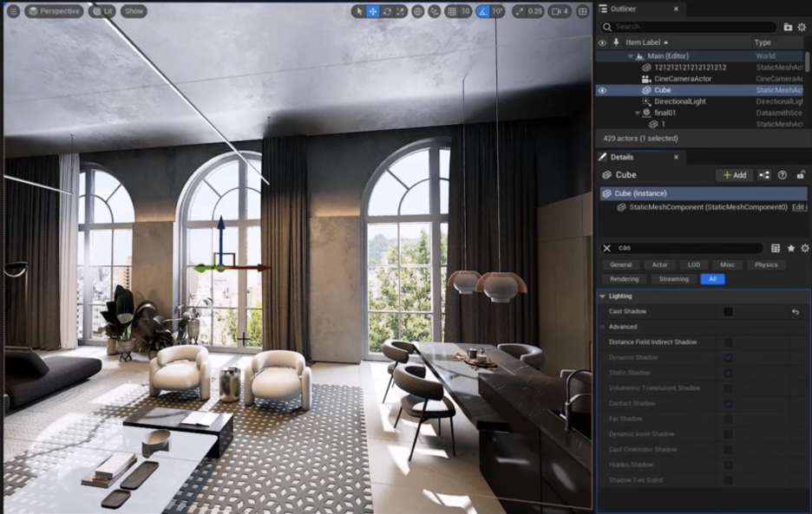This screenshot has height=514, width=812.
Task: Select the 1212121212121212 mesh actor
Action: [x=690, y=68]
